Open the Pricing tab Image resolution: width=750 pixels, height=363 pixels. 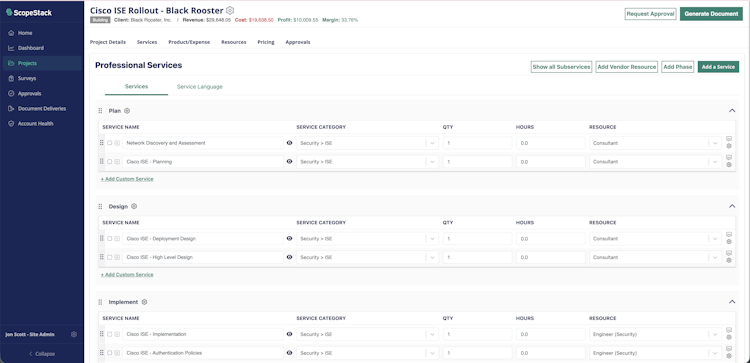tap(266, 42)
